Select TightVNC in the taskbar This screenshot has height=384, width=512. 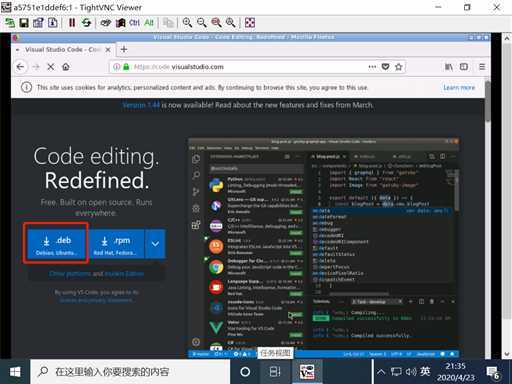[x=307, y=371]
